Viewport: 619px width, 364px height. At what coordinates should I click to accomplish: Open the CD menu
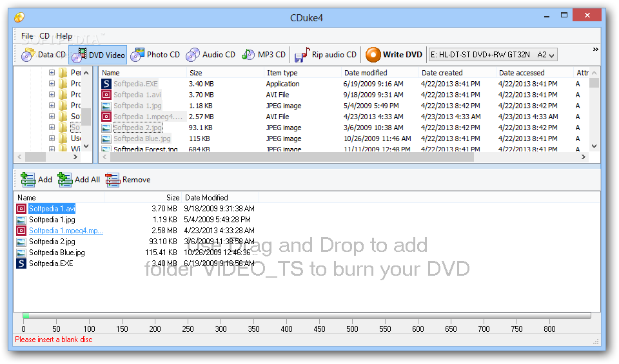coord(44,36)
